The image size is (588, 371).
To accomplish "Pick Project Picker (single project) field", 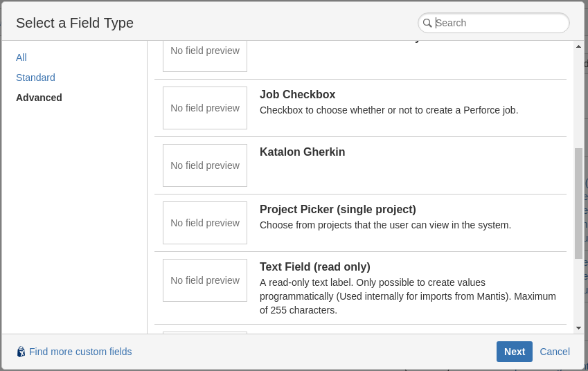I will click(337, 210).
